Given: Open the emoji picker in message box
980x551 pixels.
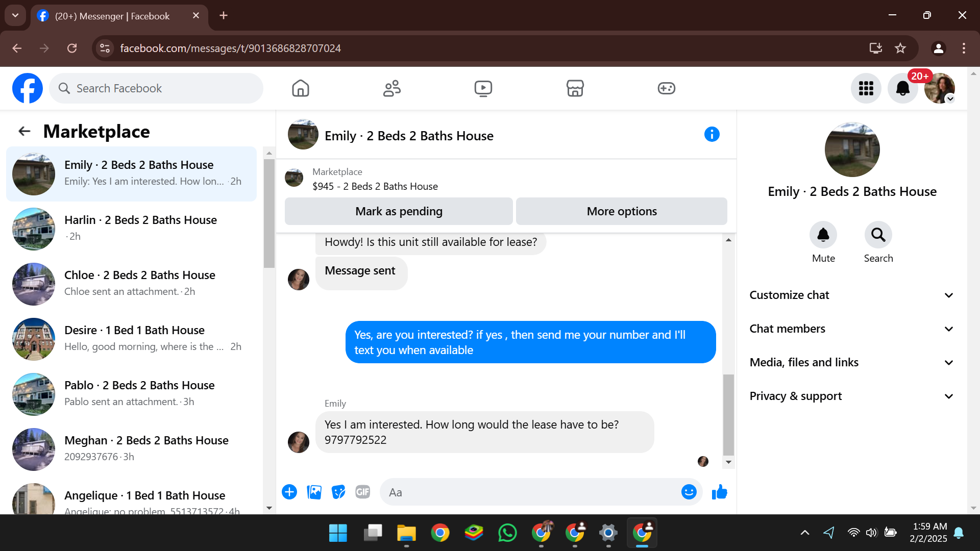Looking at the screenshot, I should point(689,492).
